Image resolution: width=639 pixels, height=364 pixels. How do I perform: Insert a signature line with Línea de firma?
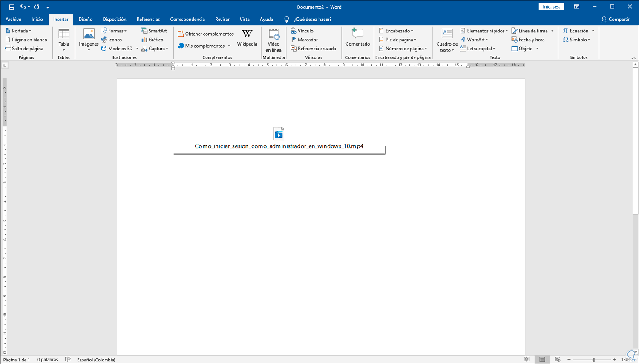click(530, 31)
